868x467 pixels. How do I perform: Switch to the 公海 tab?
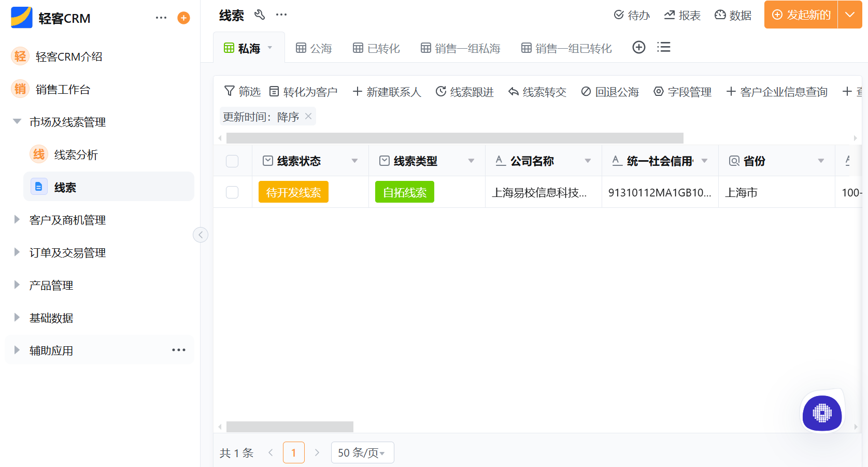[x=314, y=48]
